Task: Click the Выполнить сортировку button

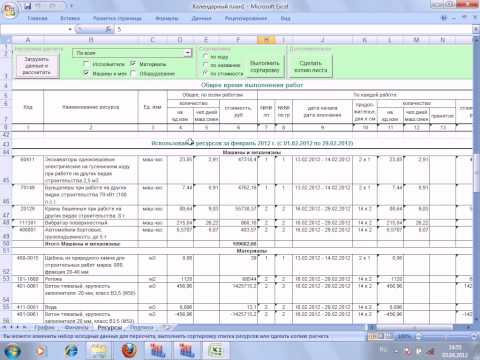Action: click(265, 66)
